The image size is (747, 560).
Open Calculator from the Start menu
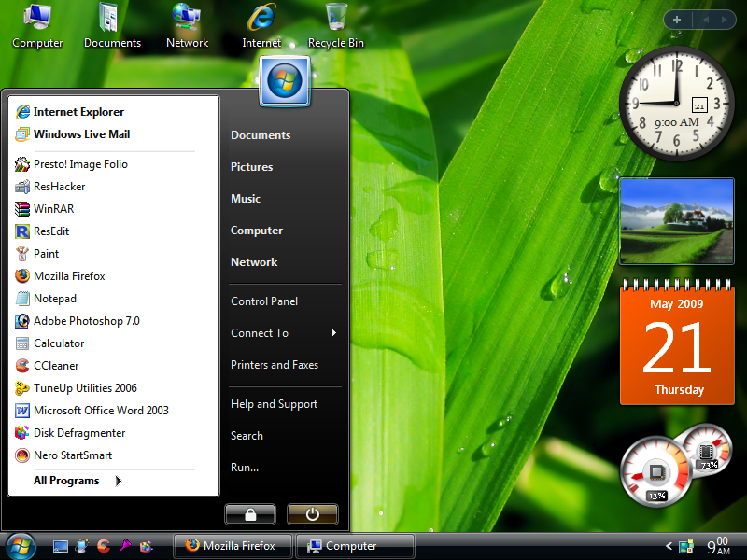coord(113,343)
